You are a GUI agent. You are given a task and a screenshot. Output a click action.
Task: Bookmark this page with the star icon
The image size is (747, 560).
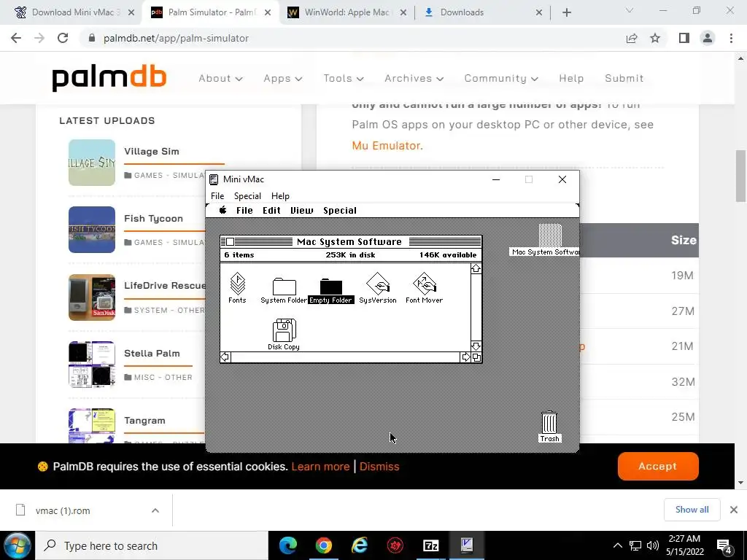[x=655, y=38]
